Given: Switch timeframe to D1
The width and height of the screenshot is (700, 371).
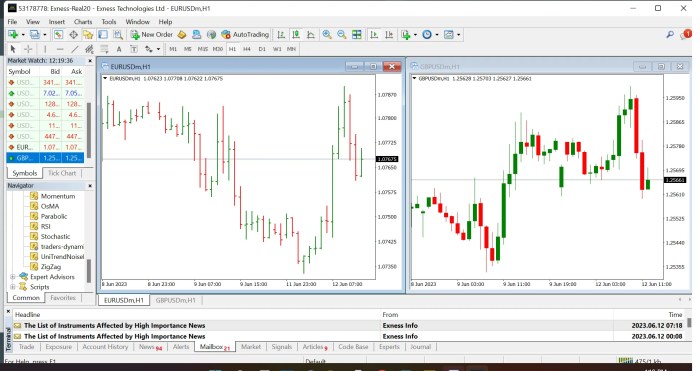Looking at the screenshot, I should pyautogui.click(x=262, y=49).
